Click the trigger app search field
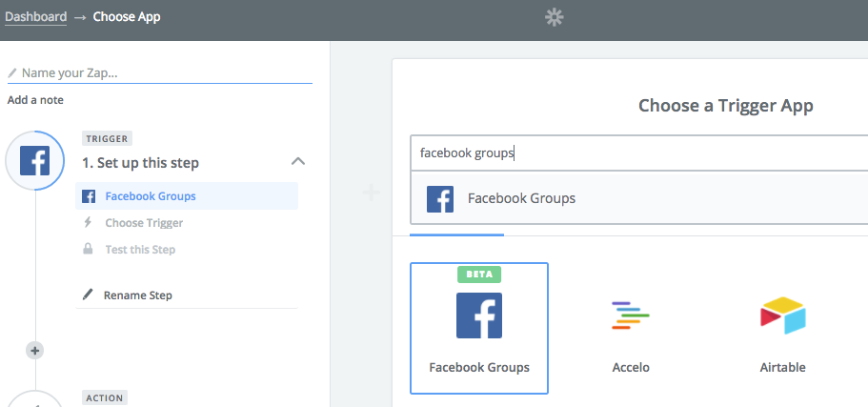Image resolution: width=868 pixels, height=407 pixels. [x=638, y=153]
